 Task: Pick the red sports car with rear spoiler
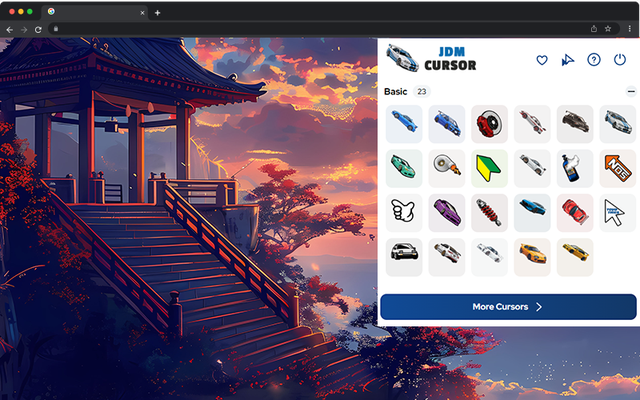(575, 213)
